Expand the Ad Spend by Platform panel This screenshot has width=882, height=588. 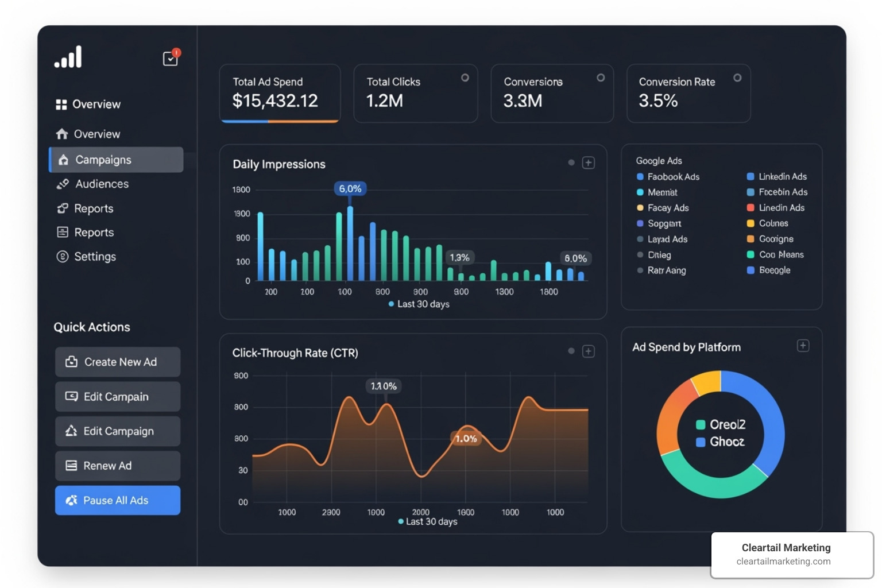[x=803, y=345]
